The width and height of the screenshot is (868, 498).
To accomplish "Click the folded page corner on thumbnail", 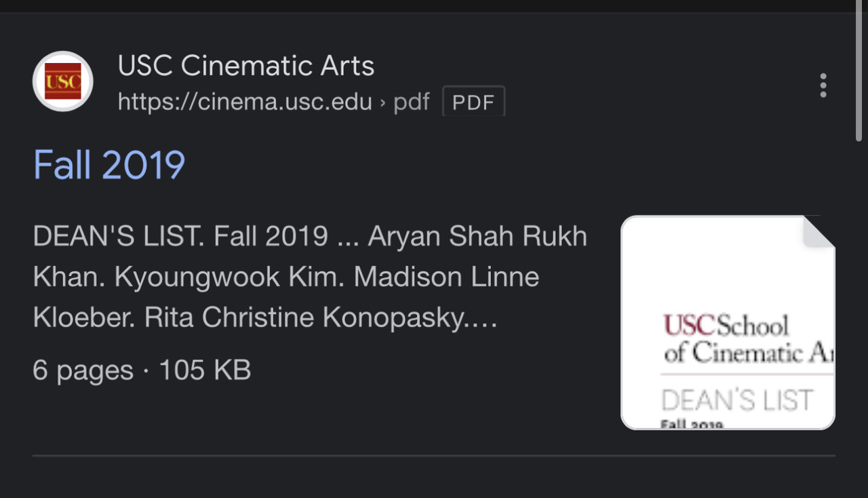I will click(818, 231).
